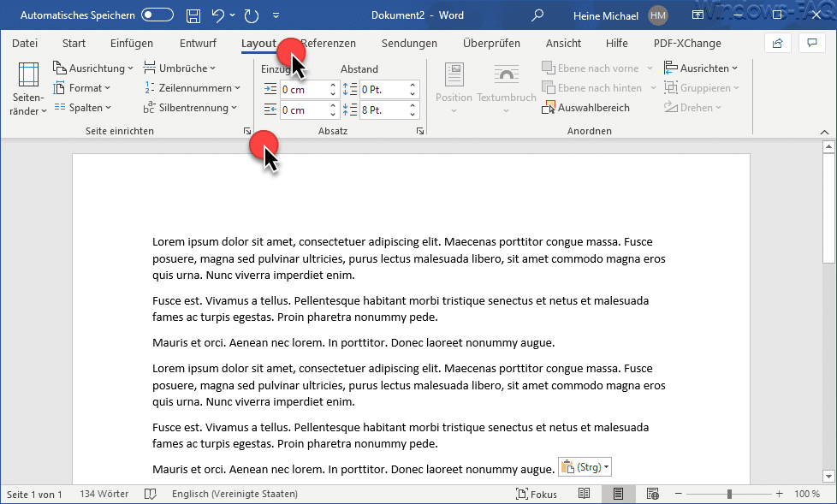837x504 pixels.
Task: Click the Englisch (Vereinigte Staaten) language indicator
Action: [234, 495]
